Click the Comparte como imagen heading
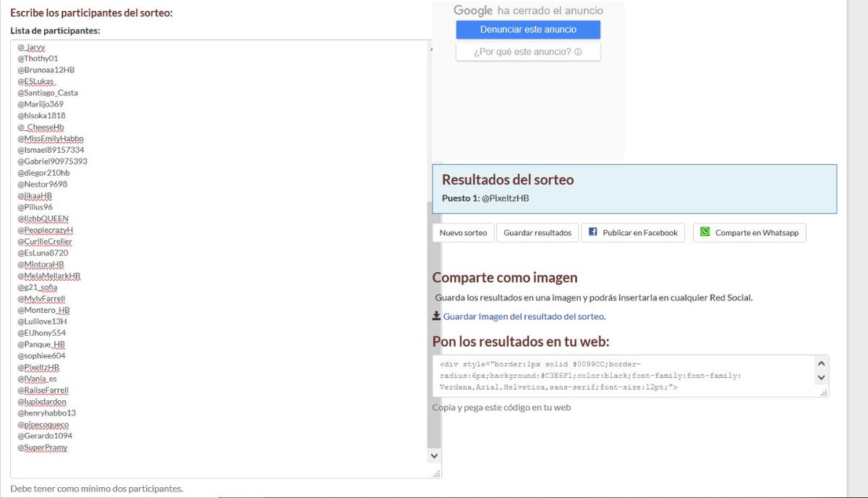The image size is (868, 498). coord(505,277)
